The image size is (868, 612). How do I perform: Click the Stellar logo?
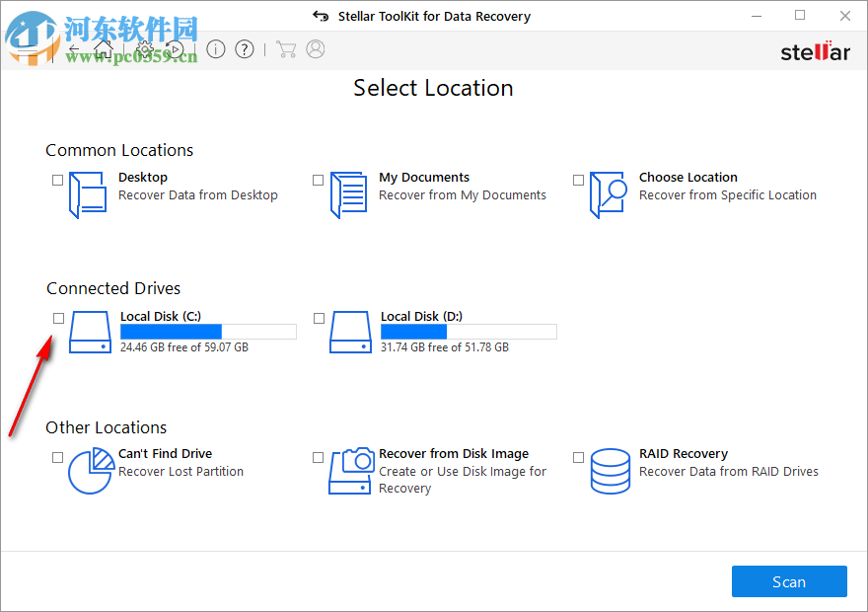[815, 51]
